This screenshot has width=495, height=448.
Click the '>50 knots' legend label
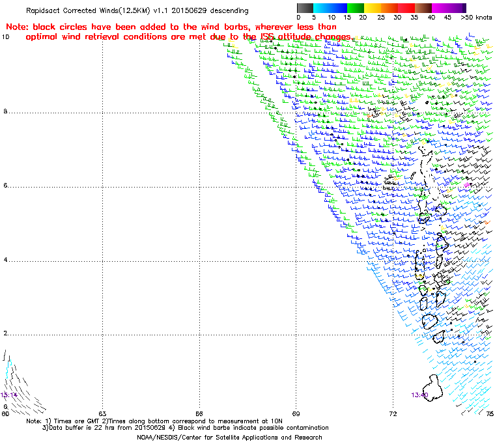click(476, 18)
